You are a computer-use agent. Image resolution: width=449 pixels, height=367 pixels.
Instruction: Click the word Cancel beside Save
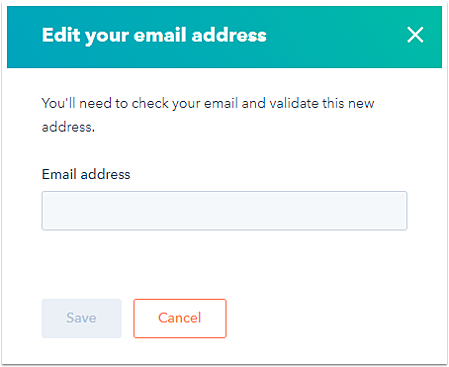[x=180, y=318]
